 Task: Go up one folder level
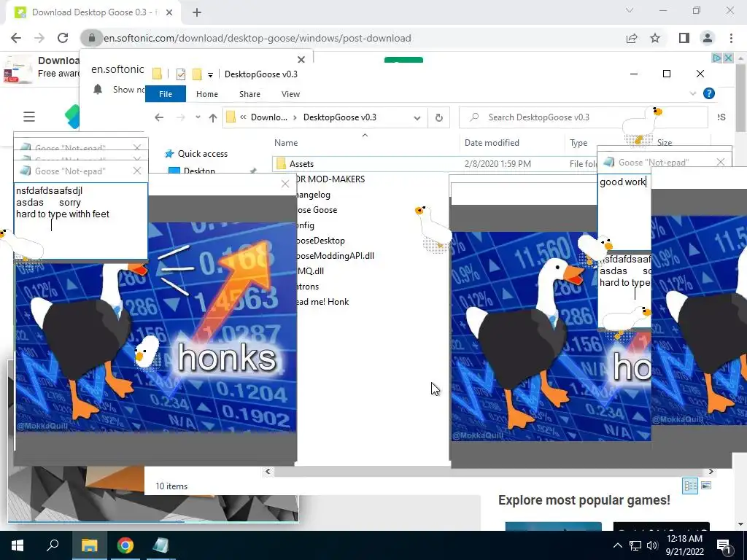click(212, 117)
